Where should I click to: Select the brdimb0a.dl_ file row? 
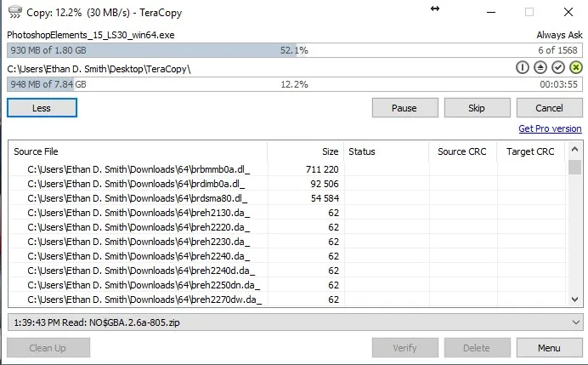pos(287,184)
